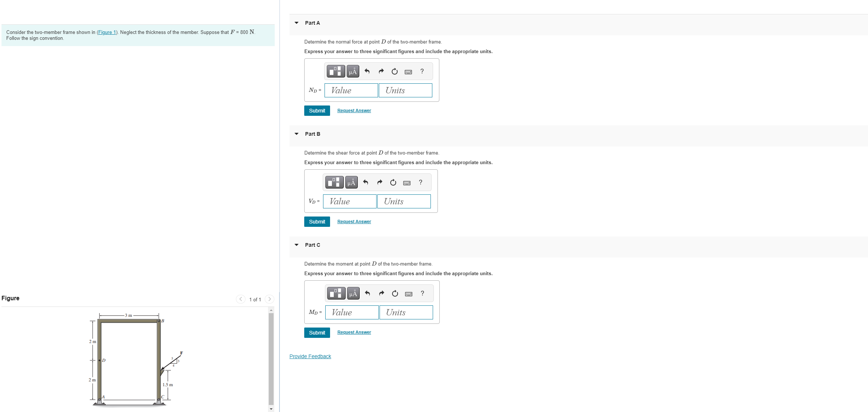Screen dimensions: 868x412
Task: Open the Figure 1 link
Action: 107,32
